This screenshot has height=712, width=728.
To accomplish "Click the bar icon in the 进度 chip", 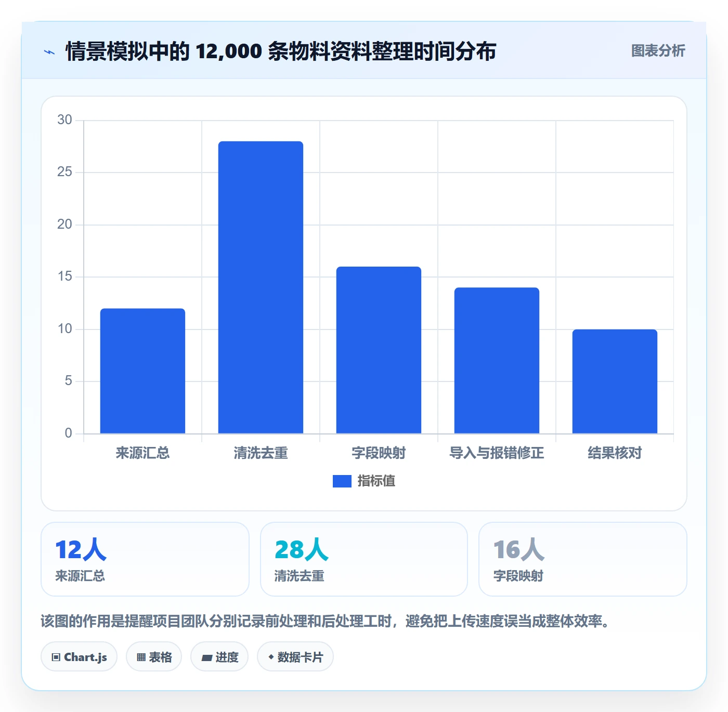I will 206,658.
